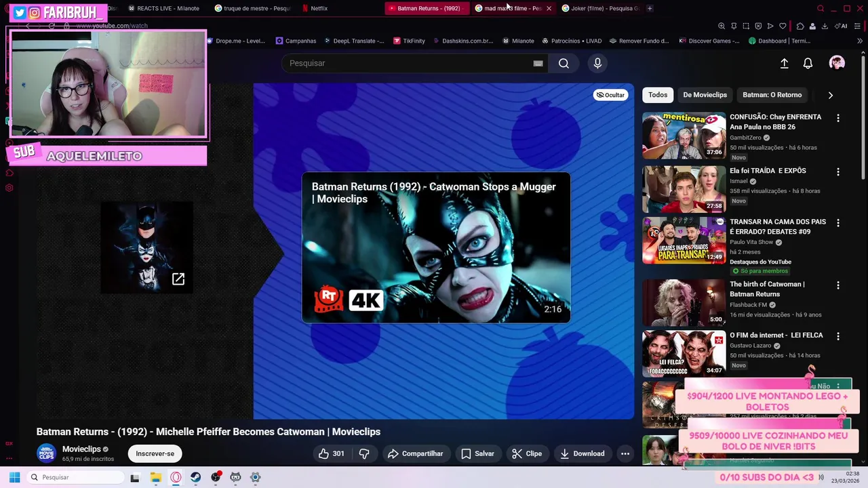868x488 pixels.
Task: Select the De Movieclips filter chip
Action: pos(705,95)
